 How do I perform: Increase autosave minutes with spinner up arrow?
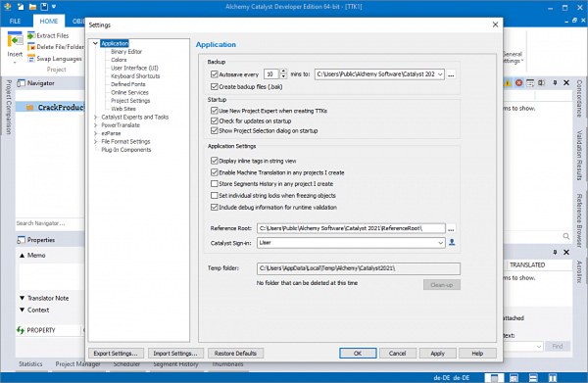coord(283,72)
